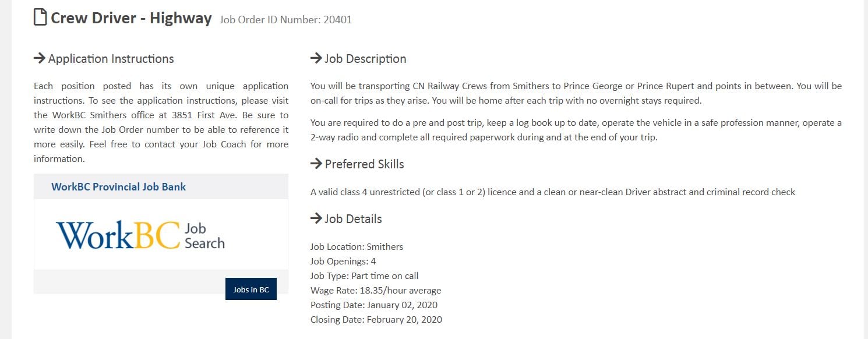
Task: Click the Posting Date January 02 line
Action: (x=374, y=305)
